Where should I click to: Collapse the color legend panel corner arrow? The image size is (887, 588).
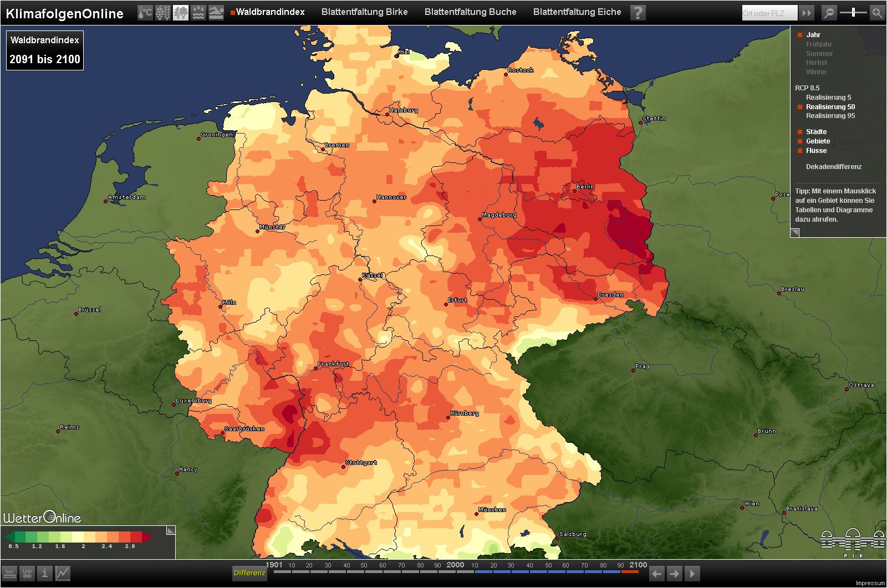tap(171, 530)
